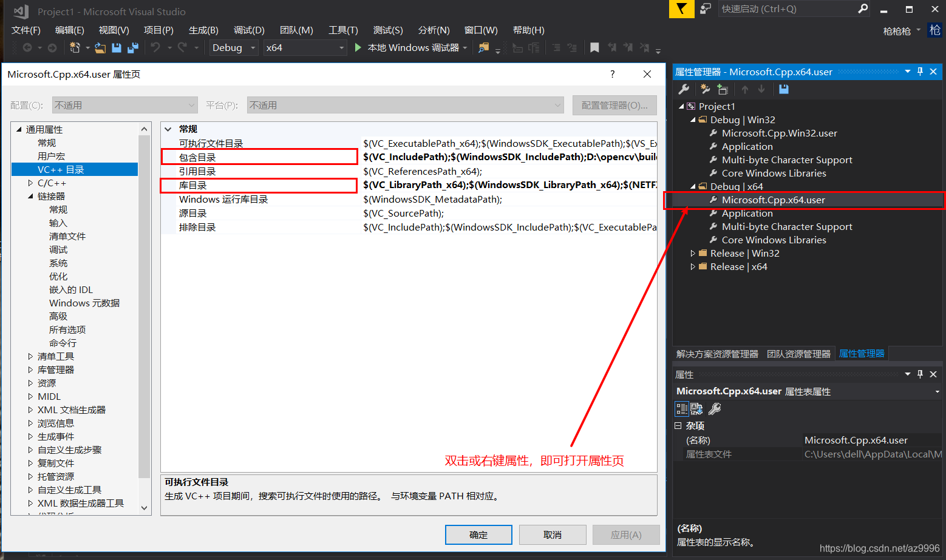Expand the Release | Win32 node

(693, 253)
